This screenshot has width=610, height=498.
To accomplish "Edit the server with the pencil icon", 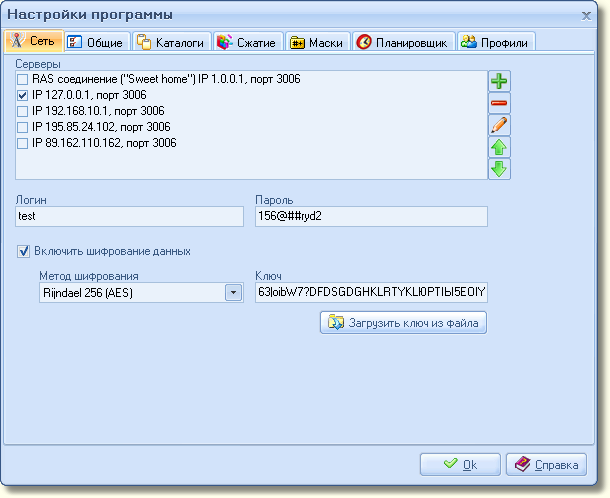I will (x=499, y=125).
